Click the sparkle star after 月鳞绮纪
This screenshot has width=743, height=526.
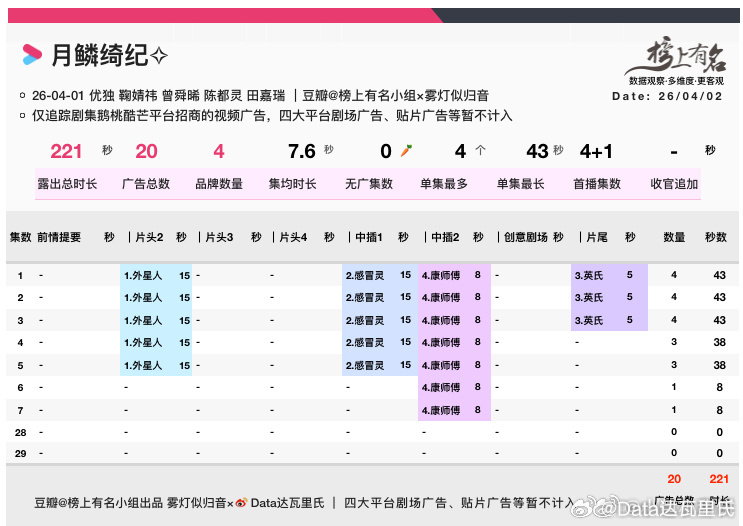(x=159, y=55)
